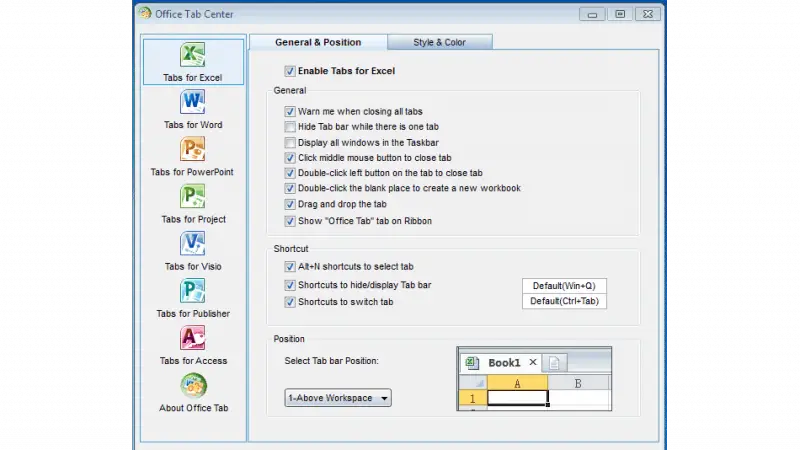Toggle Double-click blank place new workbook option

pos(290,188)
